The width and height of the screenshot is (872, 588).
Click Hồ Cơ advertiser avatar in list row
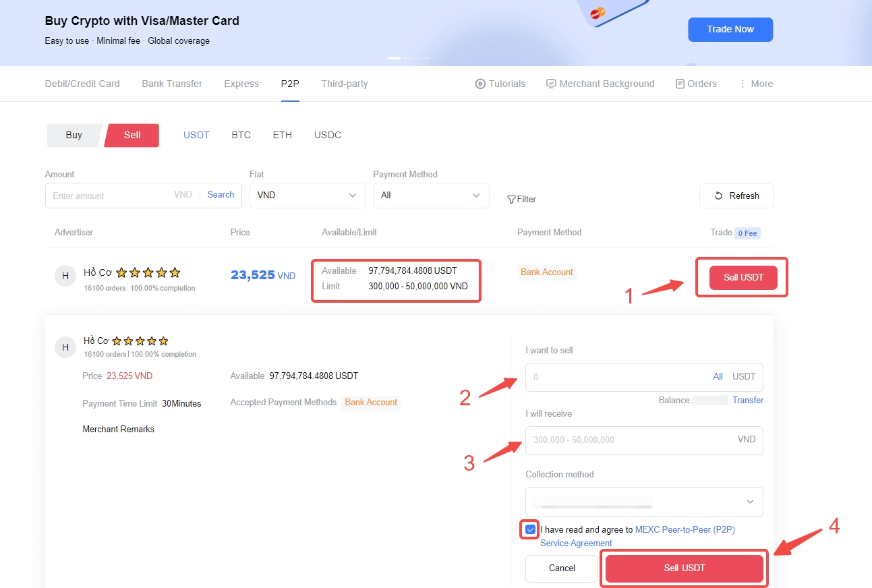[x=65, y=276]
